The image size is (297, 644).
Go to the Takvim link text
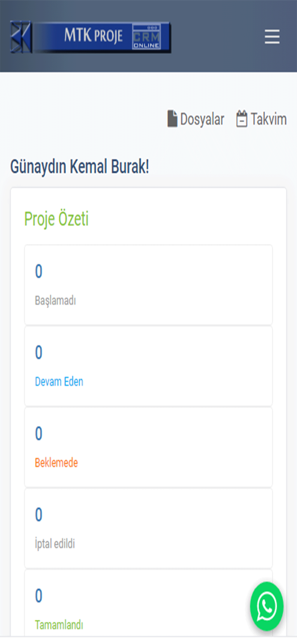[x=268, y=119]
